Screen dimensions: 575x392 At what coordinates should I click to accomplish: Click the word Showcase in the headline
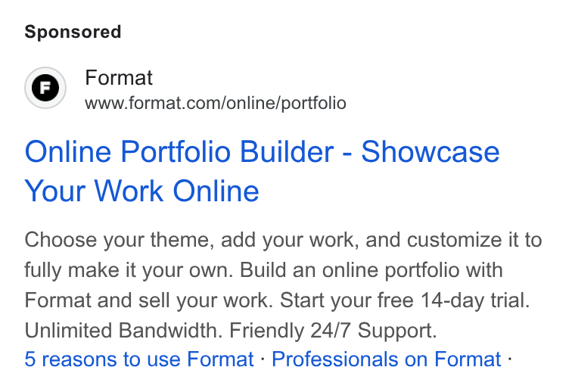[430, 151]
